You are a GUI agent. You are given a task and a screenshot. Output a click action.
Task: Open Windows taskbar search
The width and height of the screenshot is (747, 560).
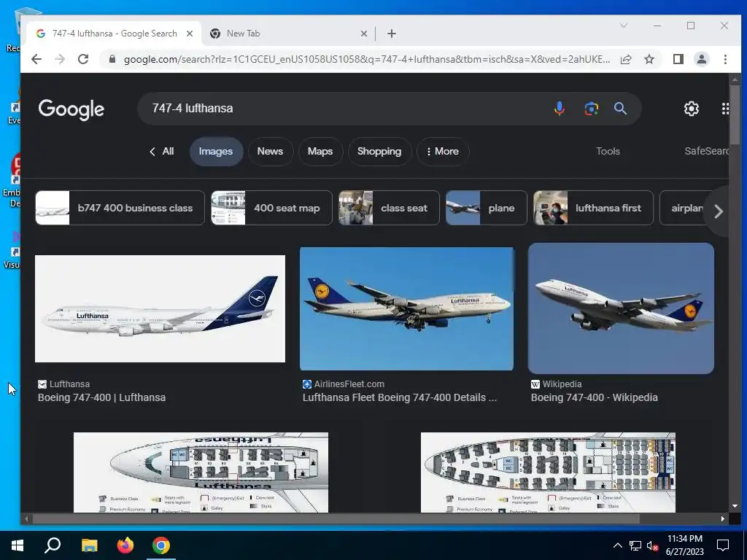tap(53, 545)
